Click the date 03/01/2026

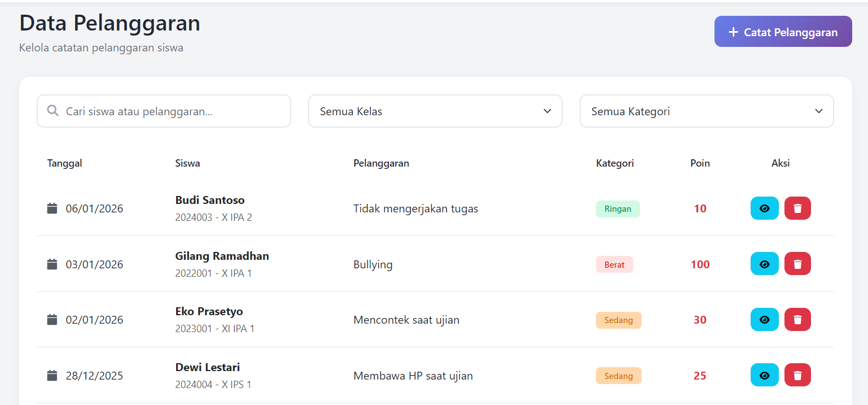point(94,264)
